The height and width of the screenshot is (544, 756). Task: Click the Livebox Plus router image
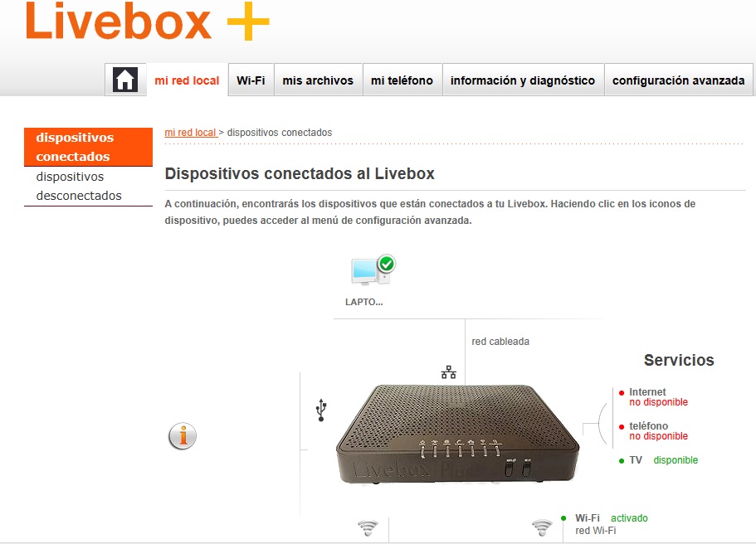click(457, 435)
